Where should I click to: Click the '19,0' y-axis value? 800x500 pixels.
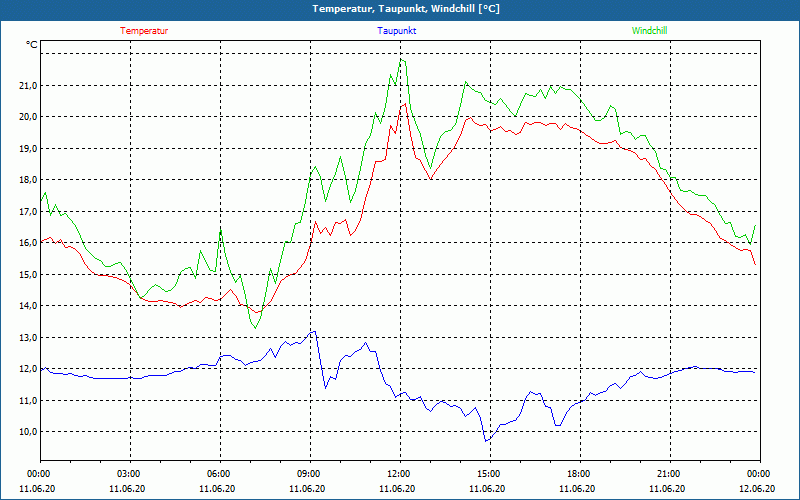29,148
